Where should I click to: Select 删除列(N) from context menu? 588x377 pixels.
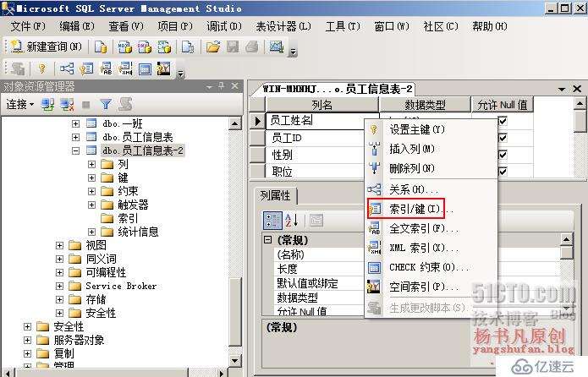[x=431, y=168]
